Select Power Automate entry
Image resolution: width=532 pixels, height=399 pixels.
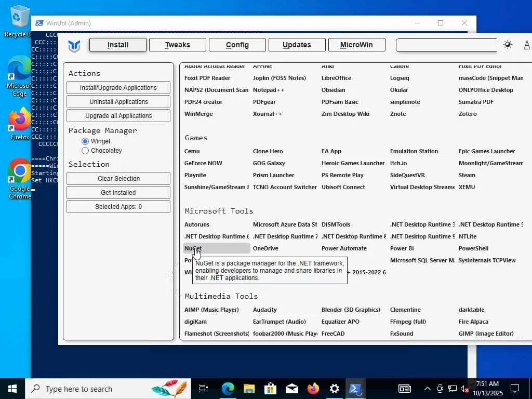[x=344, y=248]
